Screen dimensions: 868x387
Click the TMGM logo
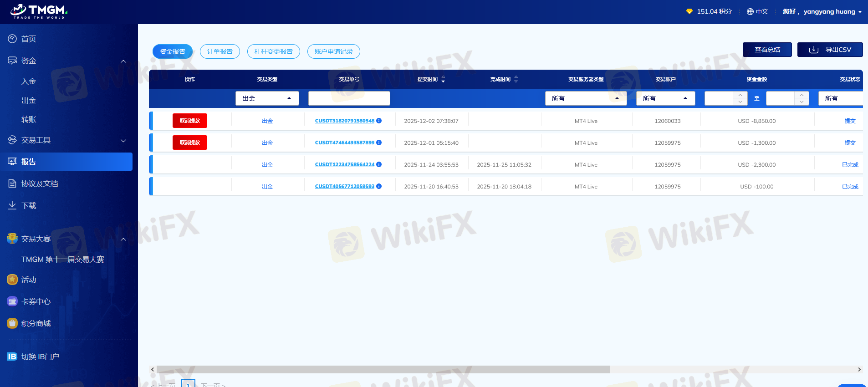pyautogui.click(x=39, y=11)
